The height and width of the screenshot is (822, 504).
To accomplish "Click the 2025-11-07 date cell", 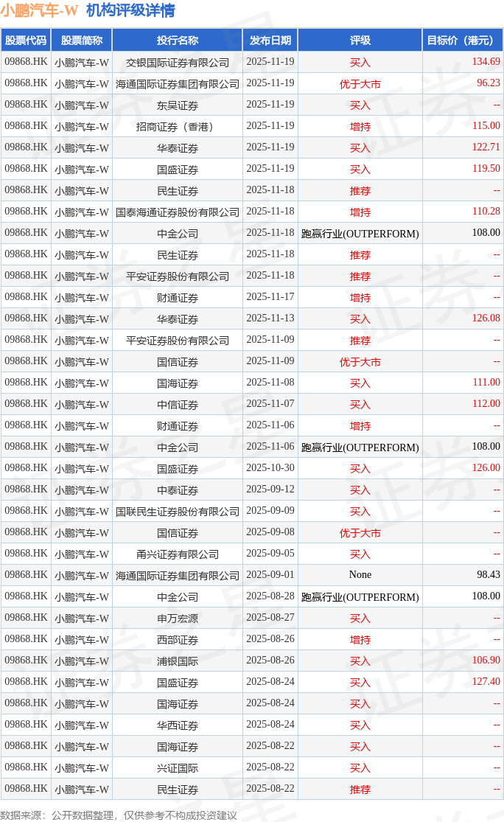I will (x=270, y=404).
